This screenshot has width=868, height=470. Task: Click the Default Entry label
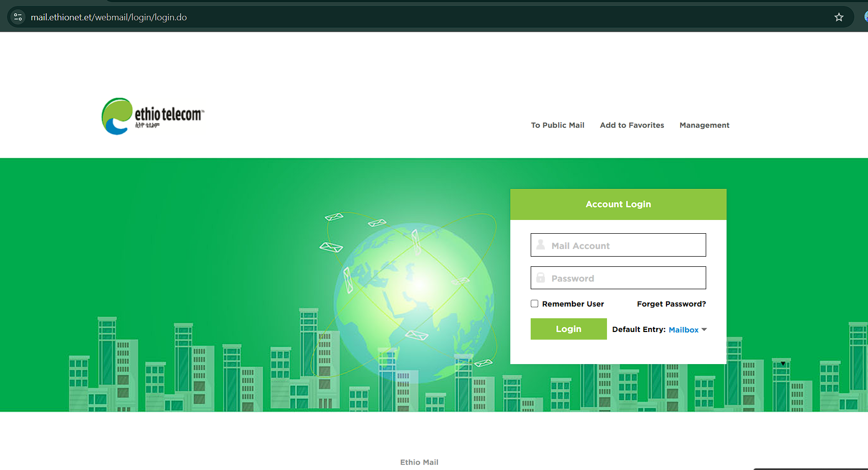(639, 329)
